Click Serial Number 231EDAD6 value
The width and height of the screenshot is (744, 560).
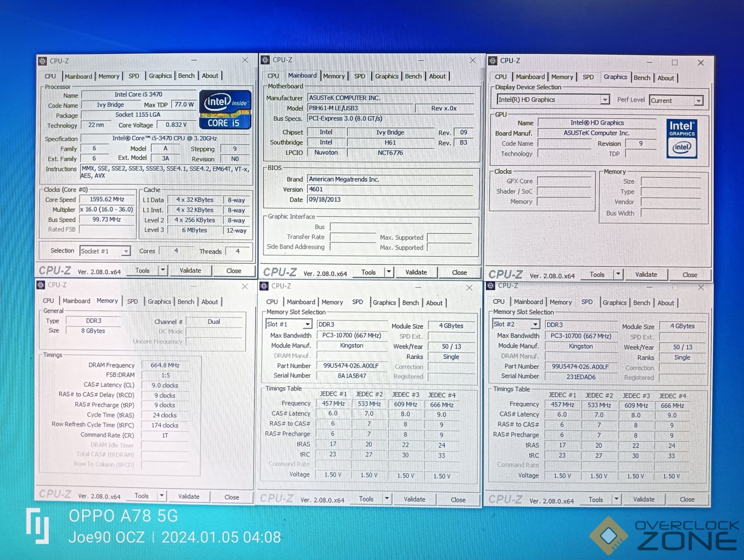point(581,377)
